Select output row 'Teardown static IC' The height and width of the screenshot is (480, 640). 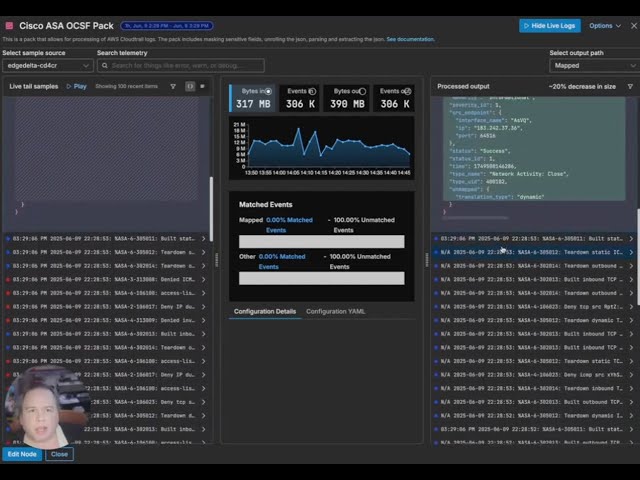pos(533,252)
